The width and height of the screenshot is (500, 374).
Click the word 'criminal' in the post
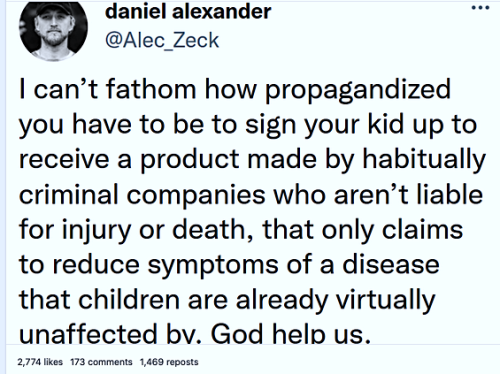69,194
